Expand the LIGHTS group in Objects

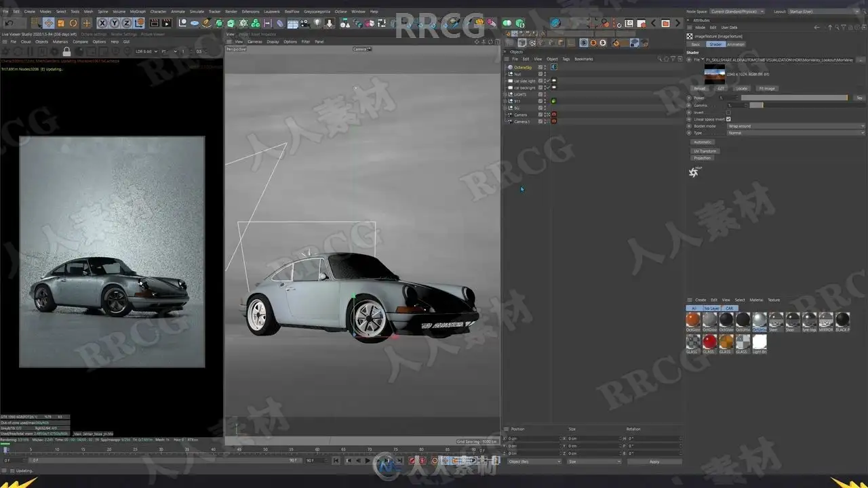pos(506,94)
